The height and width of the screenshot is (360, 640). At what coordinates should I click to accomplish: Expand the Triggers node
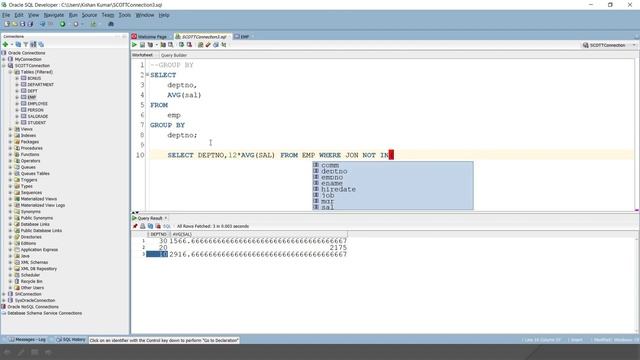pyautogui.click(x=11, y=180)
